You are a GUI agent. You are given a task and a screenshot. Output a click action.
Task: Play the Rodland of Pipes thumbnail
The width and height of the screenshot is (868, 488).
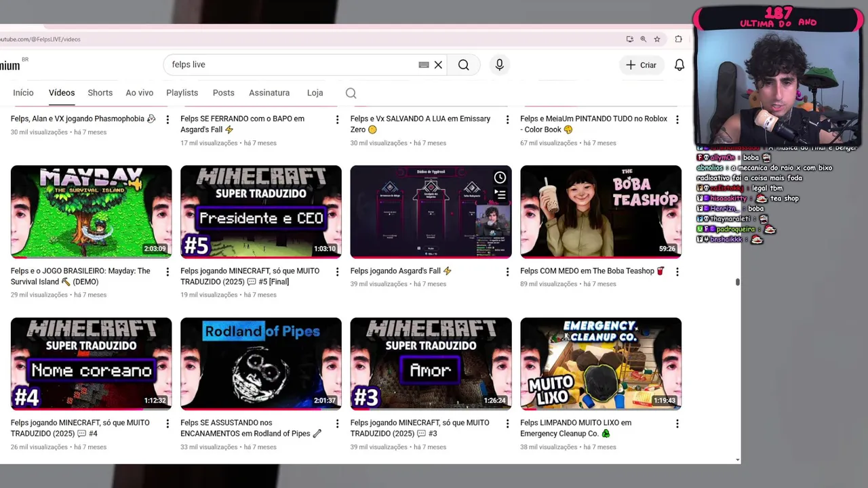tap(261, 364)
